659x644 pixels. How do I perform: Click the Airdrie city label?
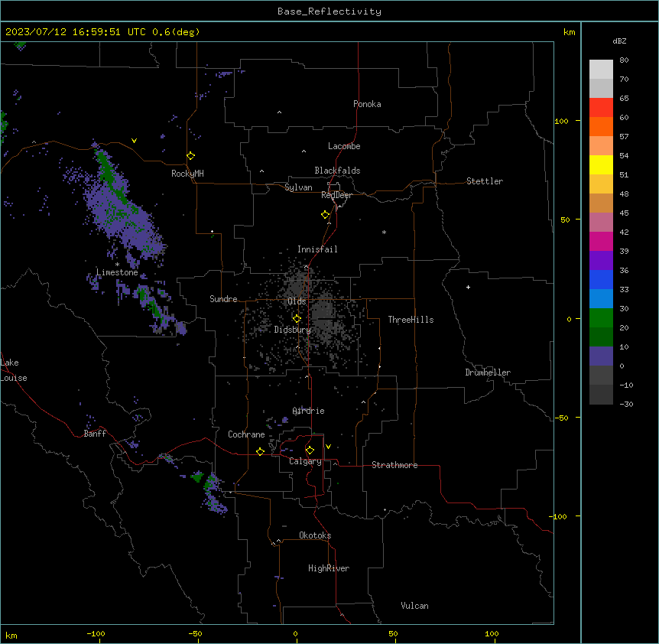pos(309,411)
